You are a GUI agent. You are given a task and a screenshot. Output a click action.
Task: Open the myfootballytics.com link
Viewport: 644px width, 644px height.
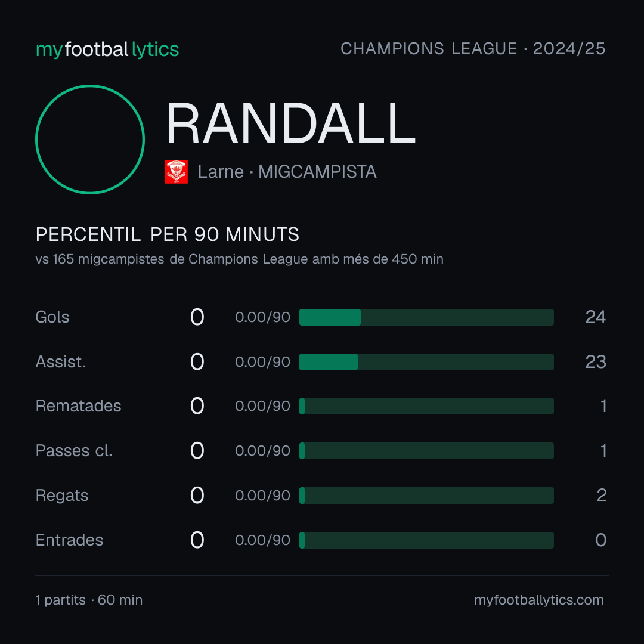pos(539,600)
